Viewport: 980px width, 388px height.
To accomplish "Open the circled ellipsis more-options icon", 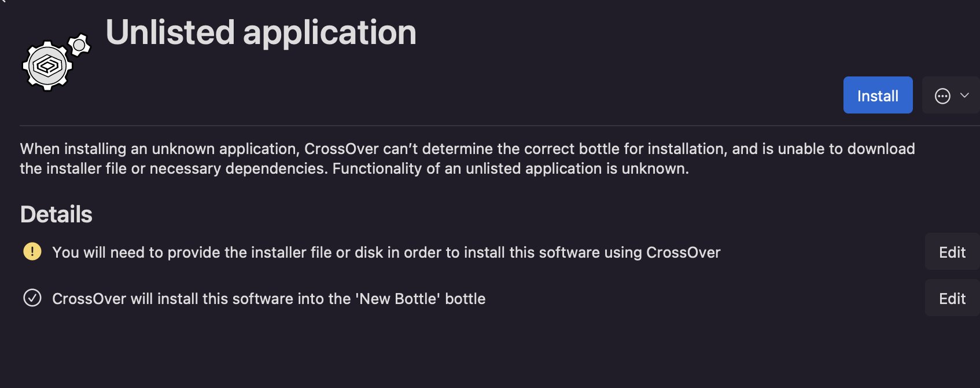I will click(942, 96).
